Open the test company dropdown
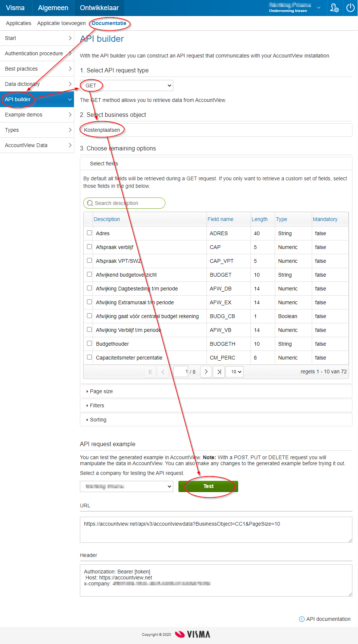This screenshot has width=358, height=644. click(x=127, y=486)
